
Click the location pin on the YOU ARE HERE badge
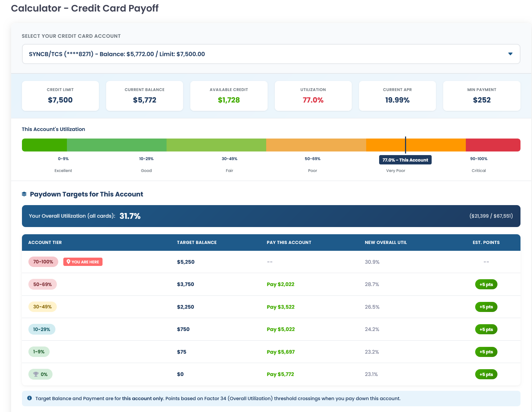69,262
